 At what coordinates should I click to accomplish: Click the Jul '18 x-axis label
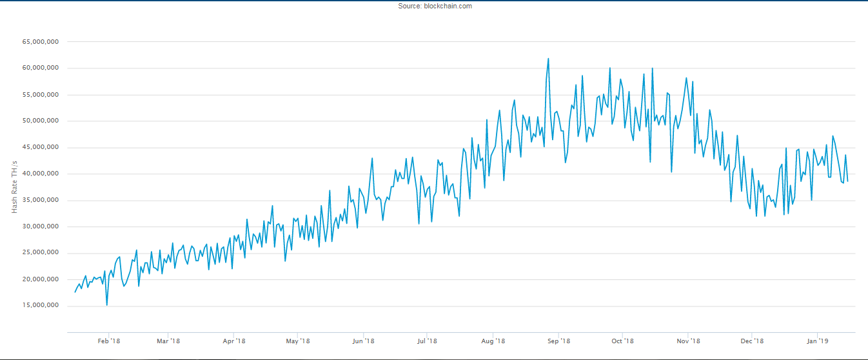tap(426, 341)
